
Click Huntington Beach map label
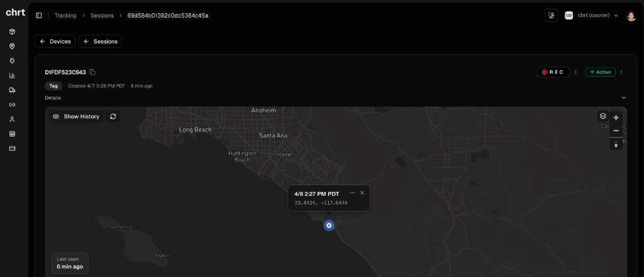[242, 157]
